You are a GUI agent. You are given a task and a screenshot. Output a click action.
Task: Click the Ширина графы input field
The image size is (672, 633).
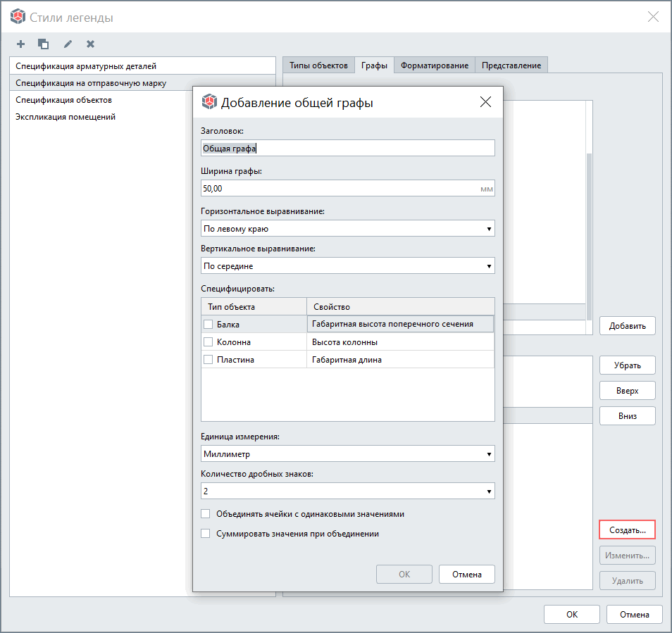(x=347, y=188)
